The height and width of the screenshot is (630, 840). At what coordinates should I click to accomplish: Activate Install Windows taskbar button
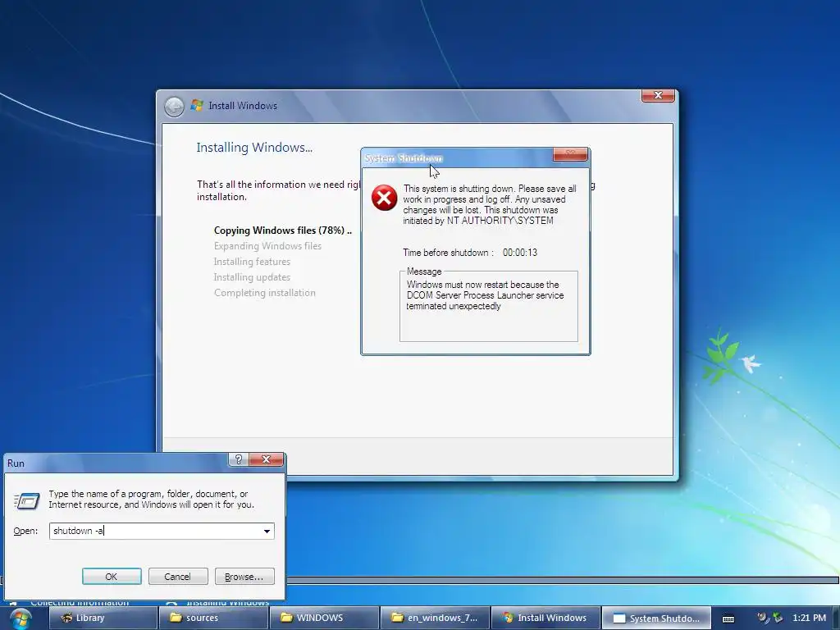tap(546, 618)
